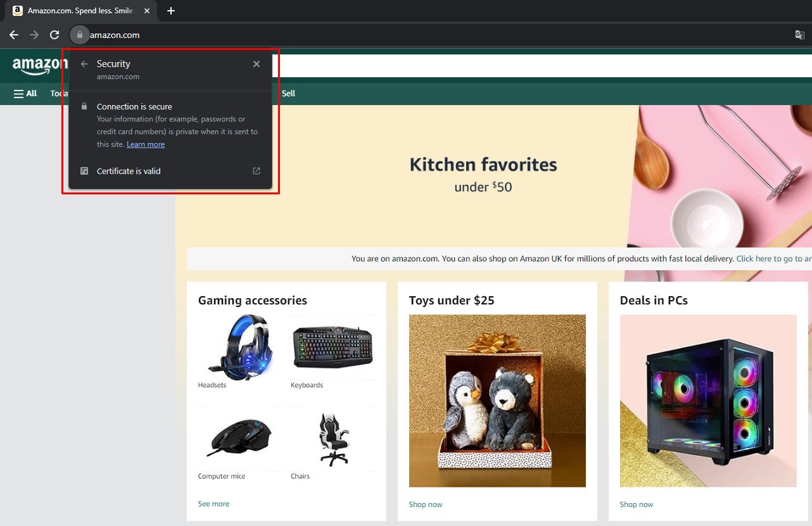
Task: Click the Sell navigation item
Action: coord(288,94)
